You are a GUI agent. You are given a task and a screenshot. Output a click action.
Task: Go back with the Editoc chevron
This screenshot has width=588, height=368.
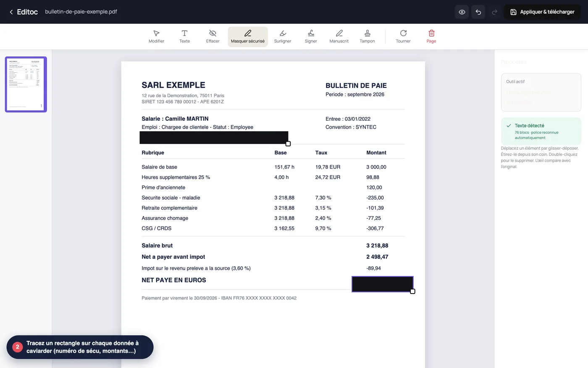coord(11,12)
